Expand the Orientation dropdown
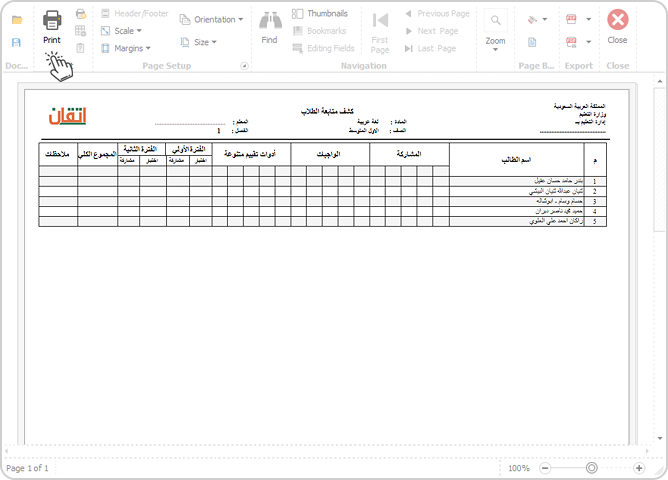The height and width of the screenshot is (480, 668). click(211, 20)
